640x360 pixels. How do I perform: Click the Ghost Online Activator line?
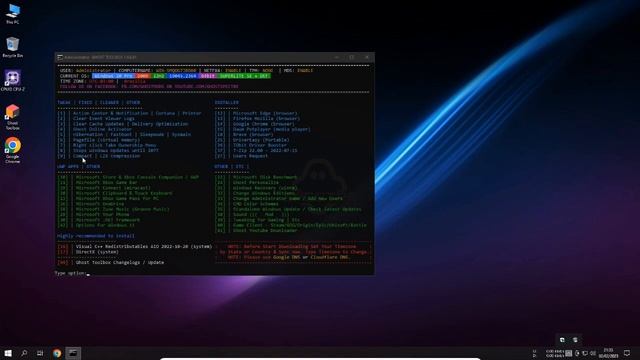point(95,129)
